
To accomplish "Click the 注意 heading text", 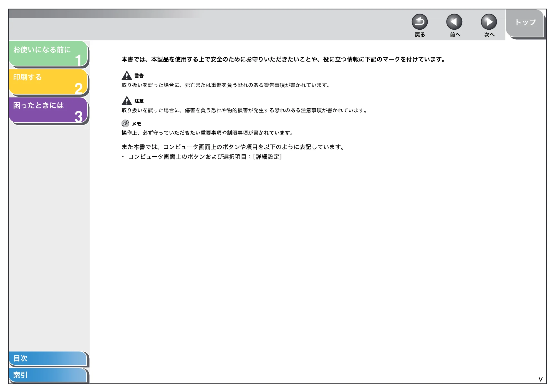I will pos(139,101).
